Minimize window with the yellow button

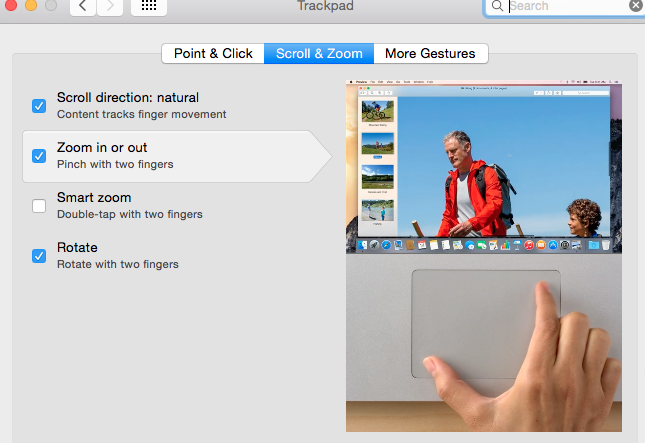[x=31, y=5]
